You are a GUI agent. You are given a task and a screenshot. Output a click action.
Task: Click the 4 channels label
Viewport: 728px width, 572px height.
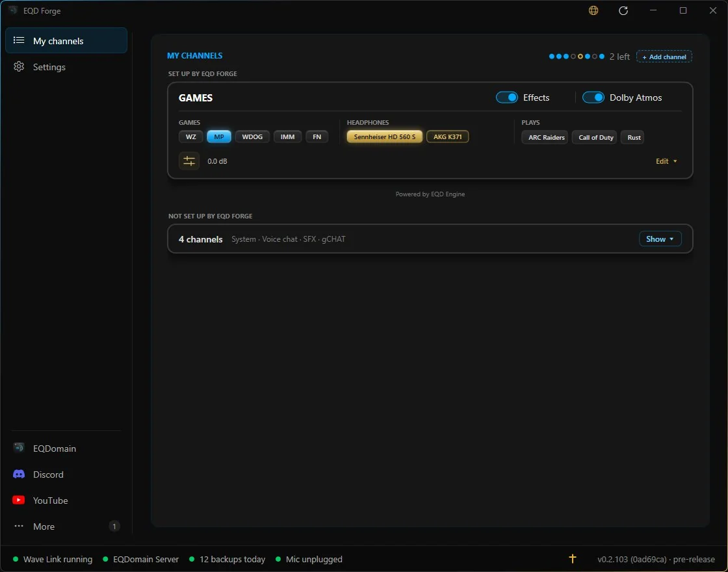point(201,239)
